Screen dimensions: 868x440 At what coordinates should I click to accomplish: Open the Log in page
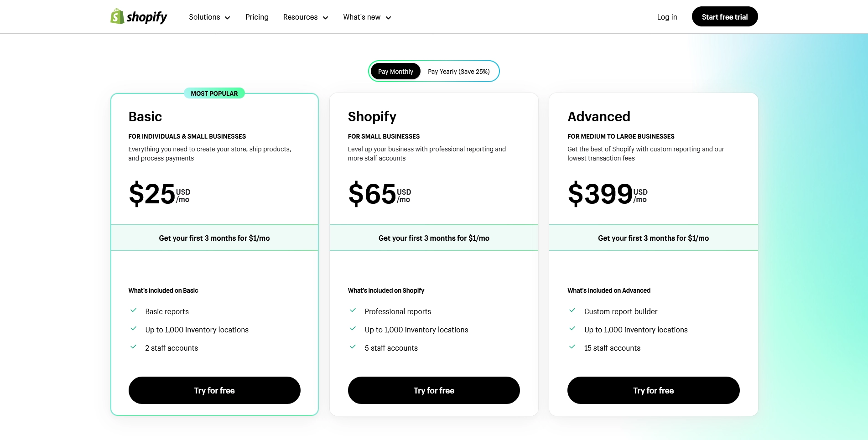pos(667,17)
